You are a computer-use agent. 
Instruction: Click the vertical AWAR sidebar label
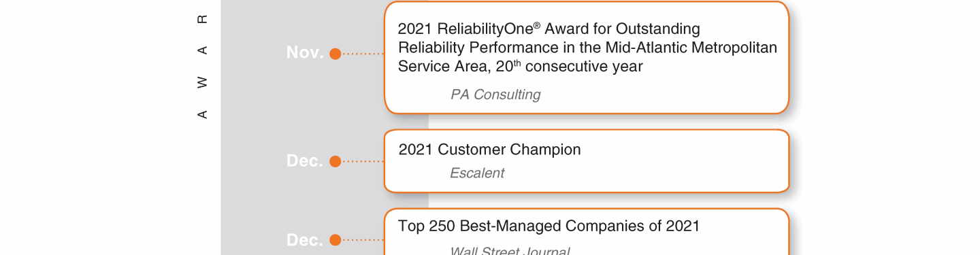tap(202, 66)
